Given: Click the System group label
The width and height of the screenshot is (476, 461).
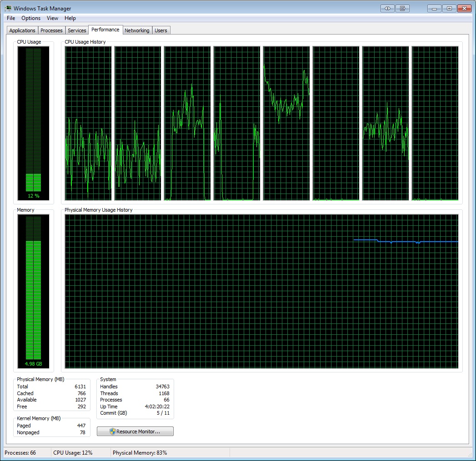Looking at the screenshot, I should click(x=108, y=379).
